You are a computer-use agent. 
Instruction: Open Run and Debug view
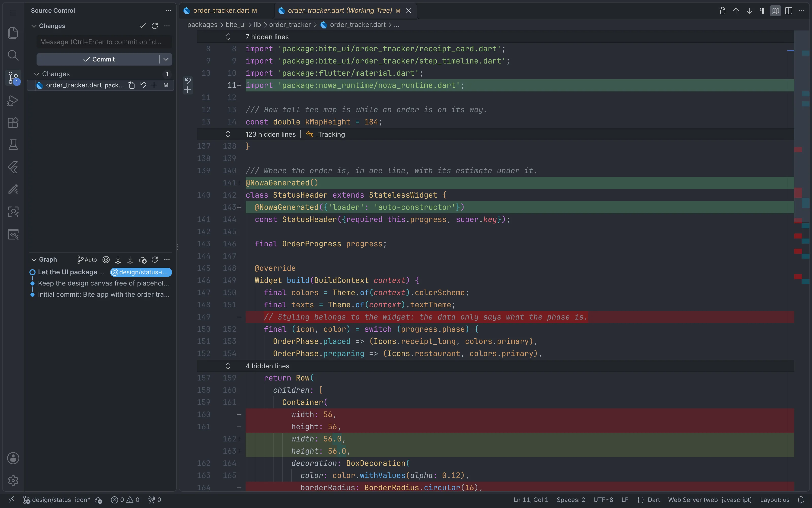pyautogui.click(x=13, y=101)
